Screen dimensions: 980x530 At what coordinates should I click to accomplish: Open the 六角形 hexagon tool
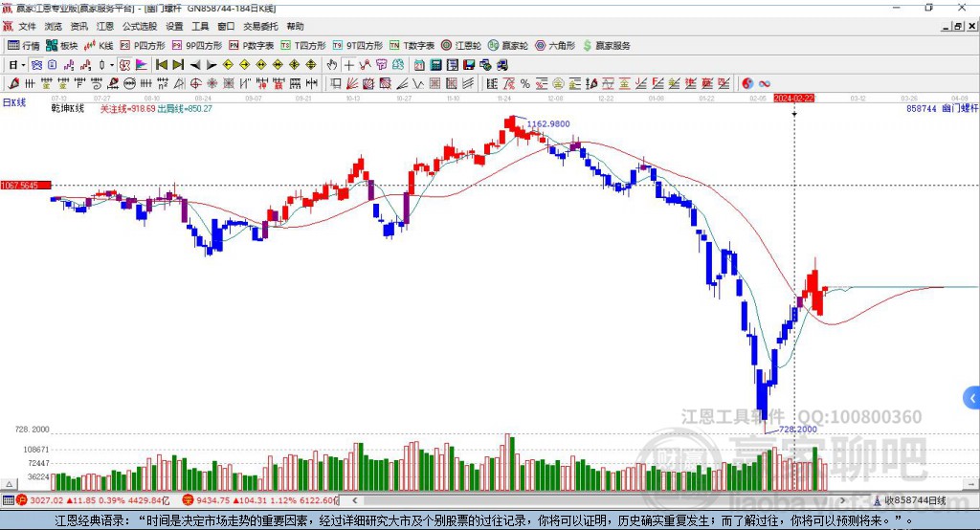(x=555, y=46)
